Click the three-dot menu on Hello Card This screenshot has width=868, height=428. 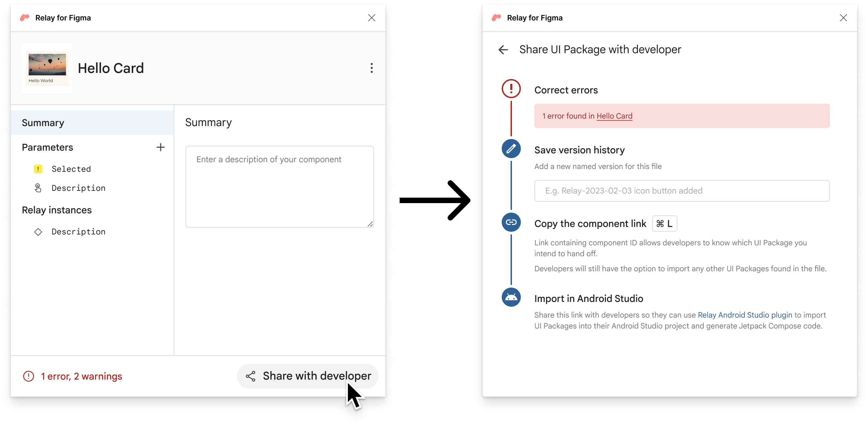(x=371, y=67)
